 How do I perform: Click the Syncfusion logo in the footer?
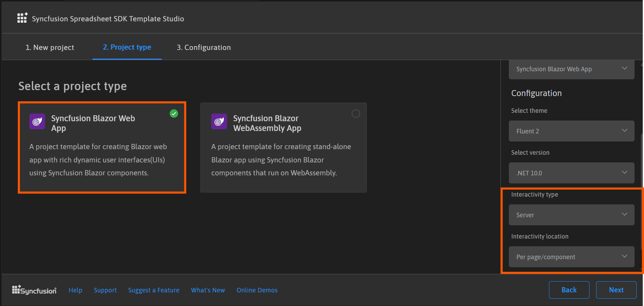pos(34,290)
